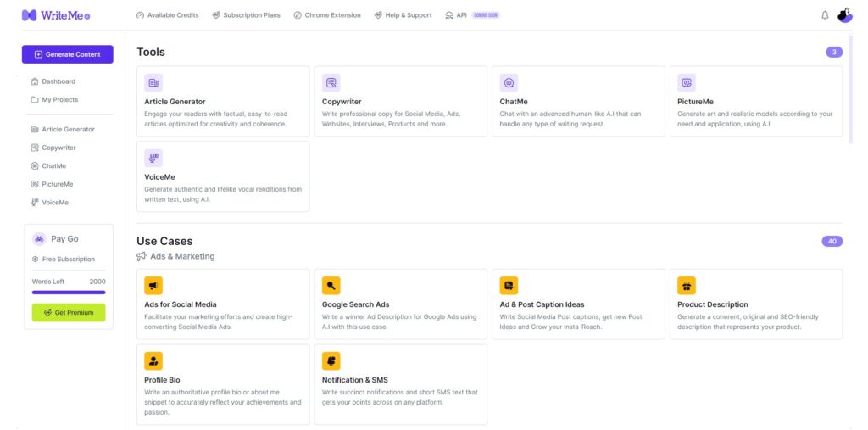Click the page vertical scrollbar
The height and width of the screenshot is (430, 868).
[851, 89]
